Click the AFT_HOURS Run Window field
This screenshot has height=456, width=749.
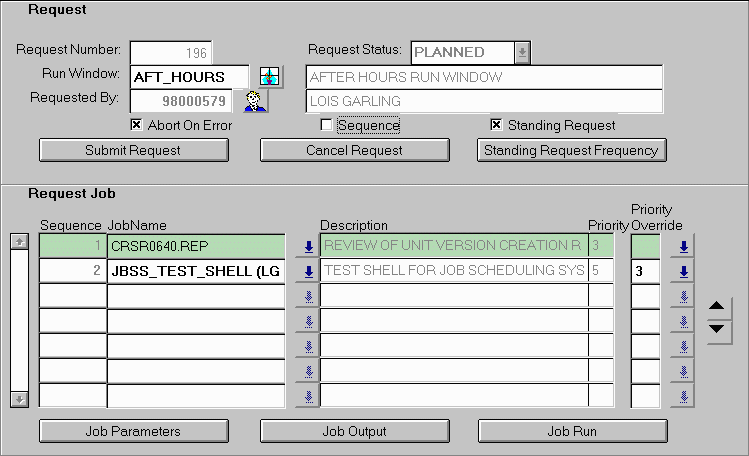(189, 77)
